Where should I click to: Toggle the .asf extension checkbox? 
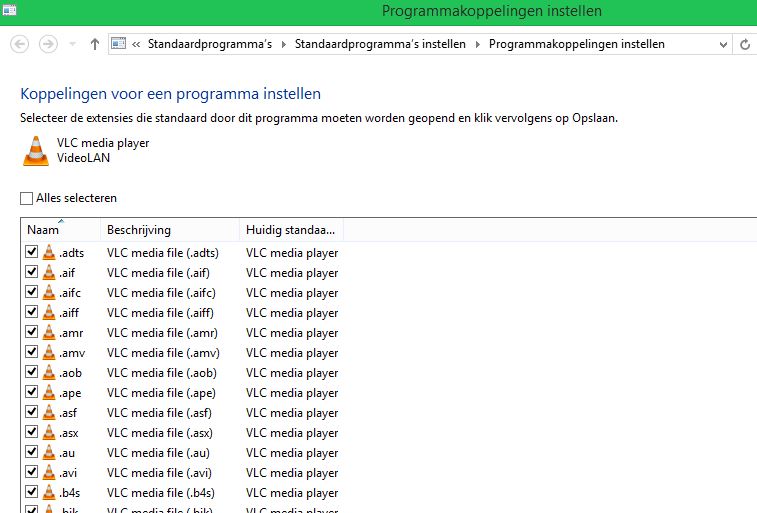click(31, 412)
